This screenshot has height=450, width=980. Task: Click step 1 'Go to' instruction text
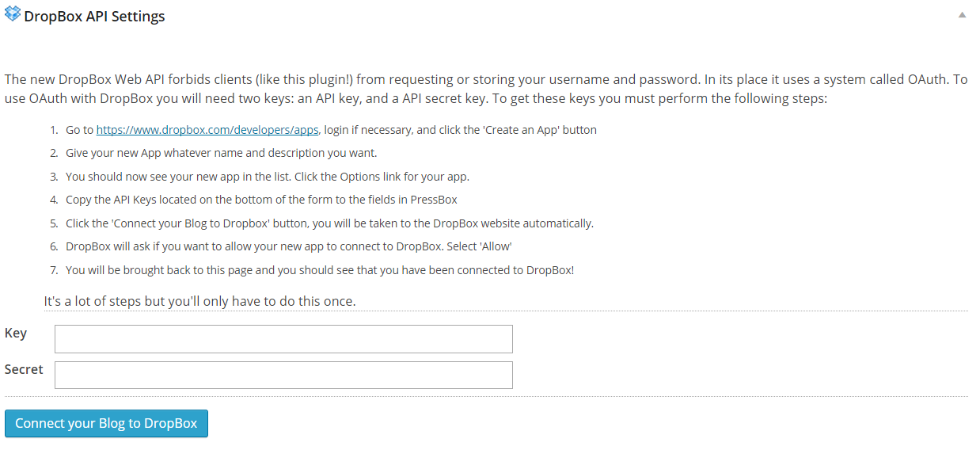(x=331, y=130)
